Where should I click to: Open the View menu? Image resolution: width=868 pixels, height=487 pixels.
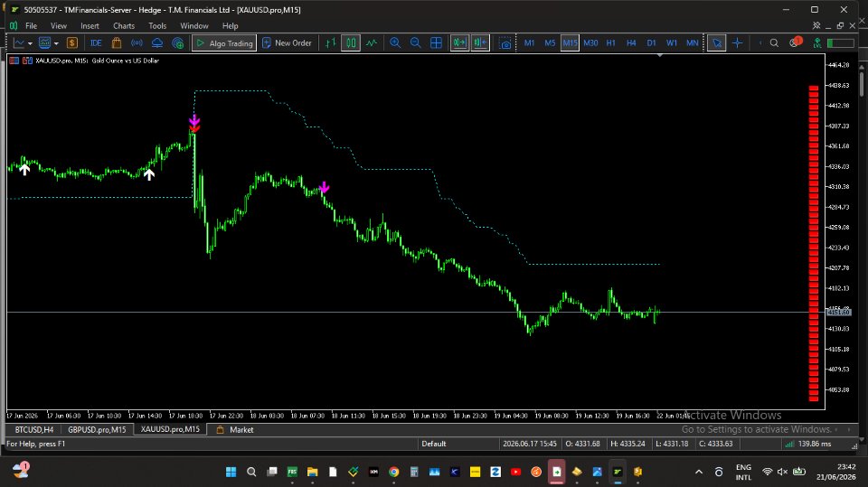[59, 25]
